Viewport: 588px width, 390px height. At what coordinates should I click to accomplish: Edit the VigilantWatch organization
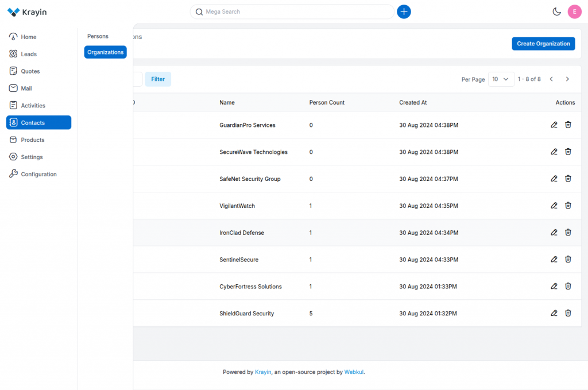(x=554, y=206)
